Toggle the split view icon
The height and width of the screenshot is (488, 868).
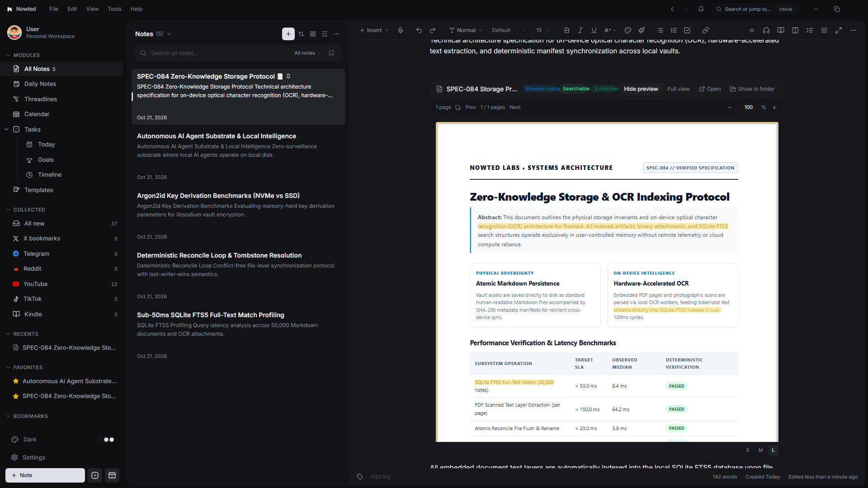[795, 30]
